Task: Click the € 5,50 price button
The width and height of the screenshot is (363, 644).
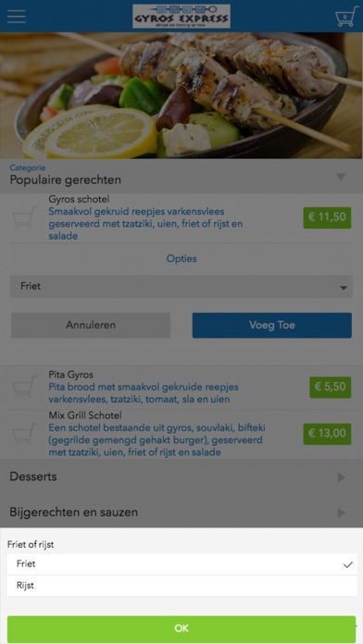Action: pyautogui.click(x=330, y=387)
